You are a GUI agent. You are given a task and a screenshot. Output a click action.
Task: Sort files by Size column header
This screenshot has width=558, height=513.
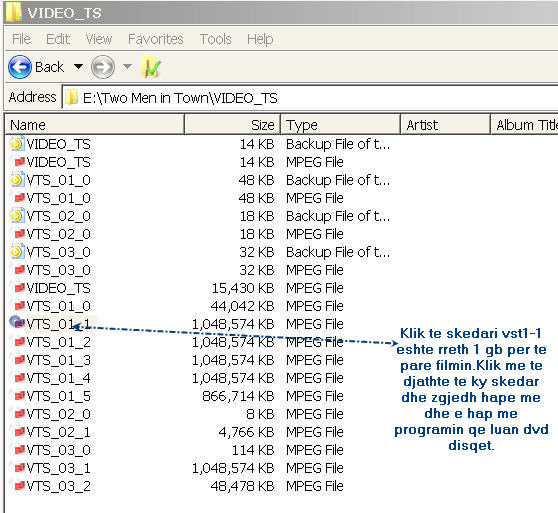point(232,125)
